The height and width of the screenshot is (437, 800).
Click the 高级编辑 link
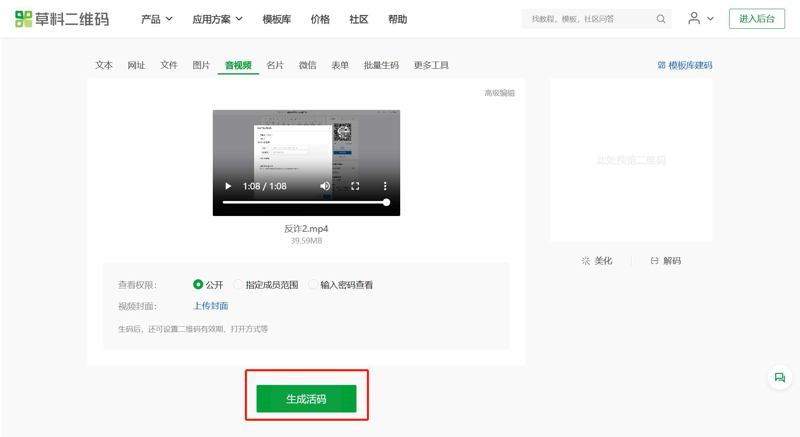coord(499,93)
